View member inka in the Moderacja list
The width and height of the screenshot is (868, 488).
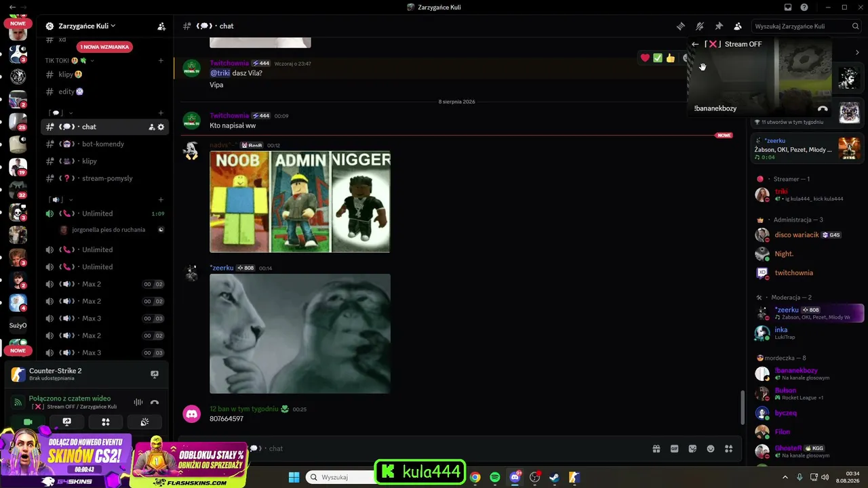coord(807,333)
